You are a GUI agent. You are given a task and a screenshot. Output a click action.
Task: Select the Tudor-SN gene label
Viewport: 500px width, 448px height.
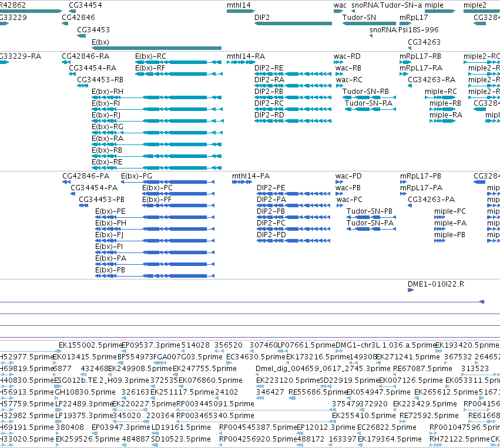coord(359,18)
